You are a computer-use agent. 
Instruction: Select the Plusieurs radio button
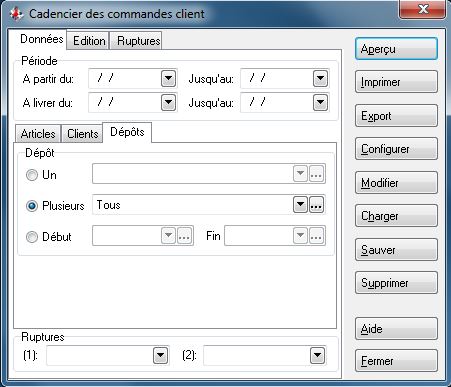[32, 206]
